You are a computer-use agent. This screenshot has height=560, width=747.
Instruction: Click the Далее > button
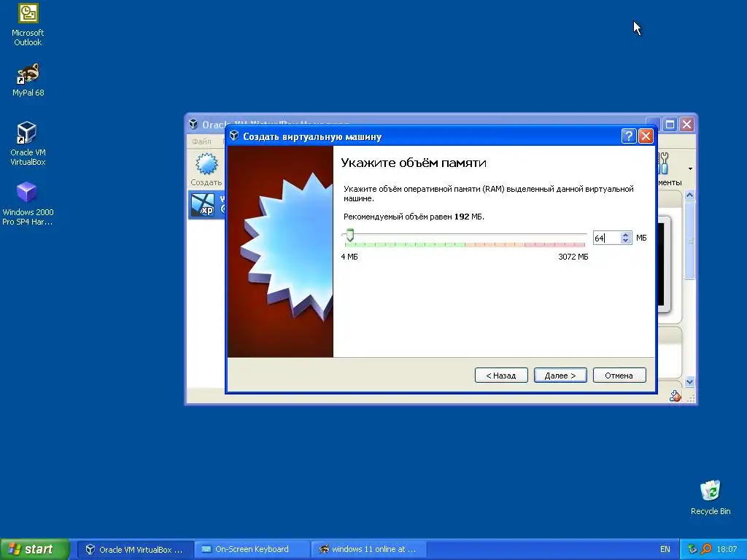(560, 376)
